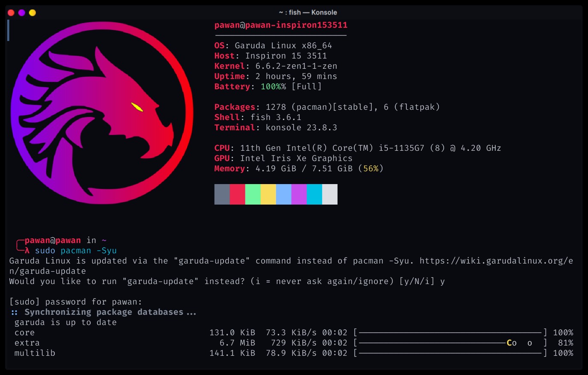Click the 141.1 KiB size value
The image size is (588, 375).
tap(232, 353)
